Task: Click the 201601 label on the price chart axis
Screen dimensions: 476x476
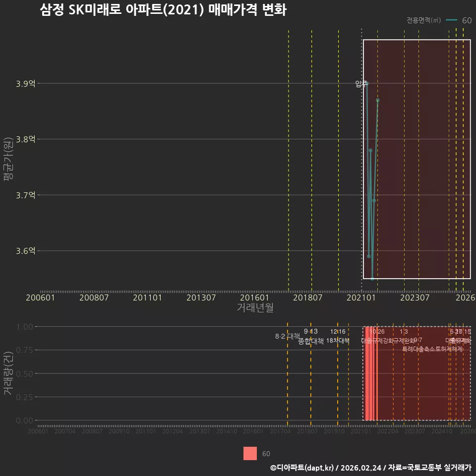Action: click(254, 297)
